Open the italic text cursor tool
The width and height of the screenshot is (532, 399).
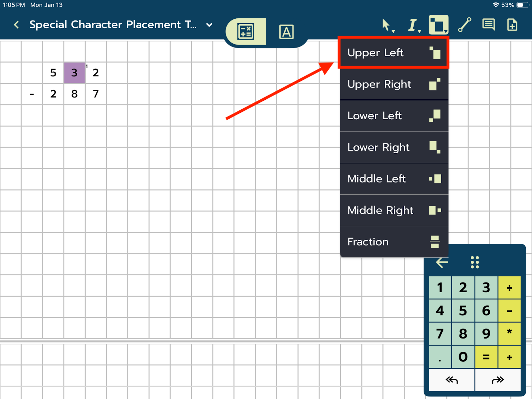pyautogui.click(x=413, y=25)
